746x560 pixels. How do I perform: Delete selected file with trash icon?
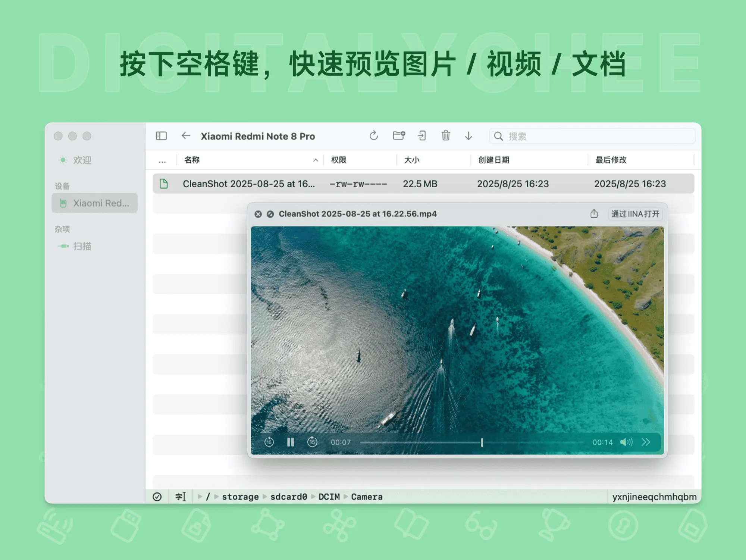pyautogui.click(x=446, y=136)
